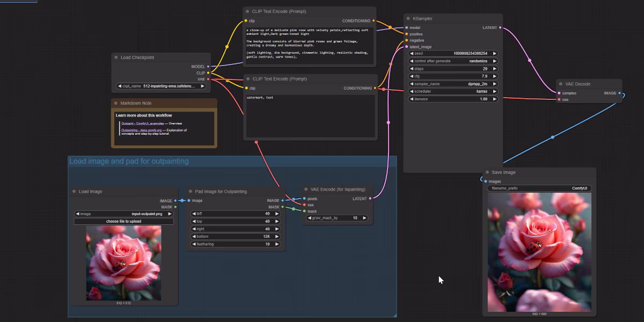Increase feathering with its right arrow
Image resolution: width=644 pixels, height=322 pixels.
277,244
